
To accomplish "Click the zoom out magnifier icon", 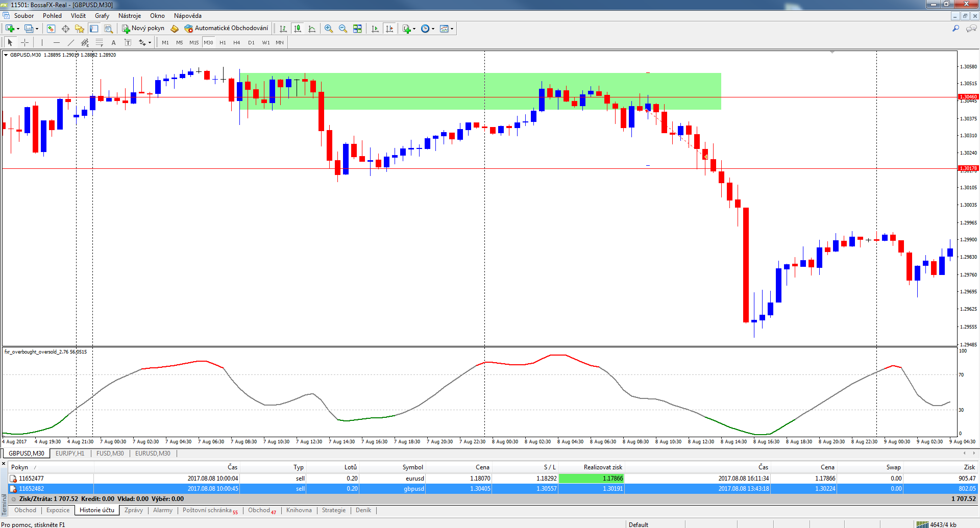I will click(x=343, y=29).
